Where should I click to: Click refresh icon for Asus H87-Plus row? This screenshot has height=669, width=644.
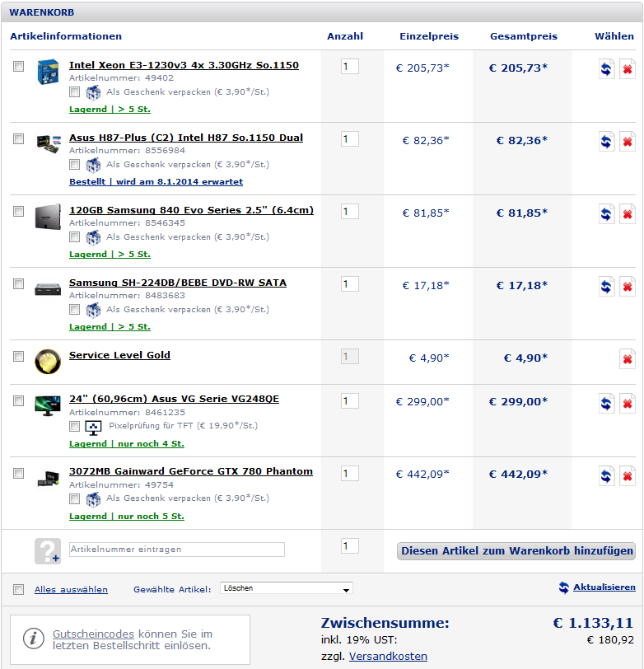click(x=606, y=141)
